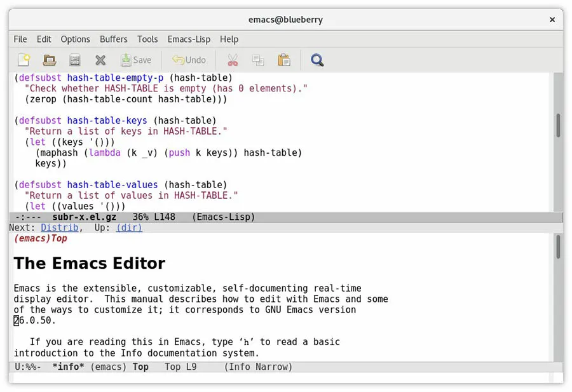Viewport: 572px width, 392px height.
Task: Follow the Distrib link in the Info buffer
Action: [x=61, y=227]
